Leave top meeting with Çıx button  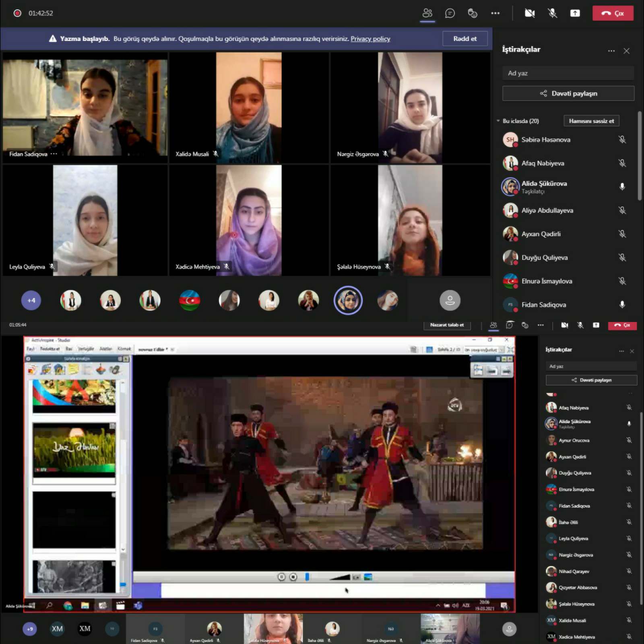coord(613,13)
